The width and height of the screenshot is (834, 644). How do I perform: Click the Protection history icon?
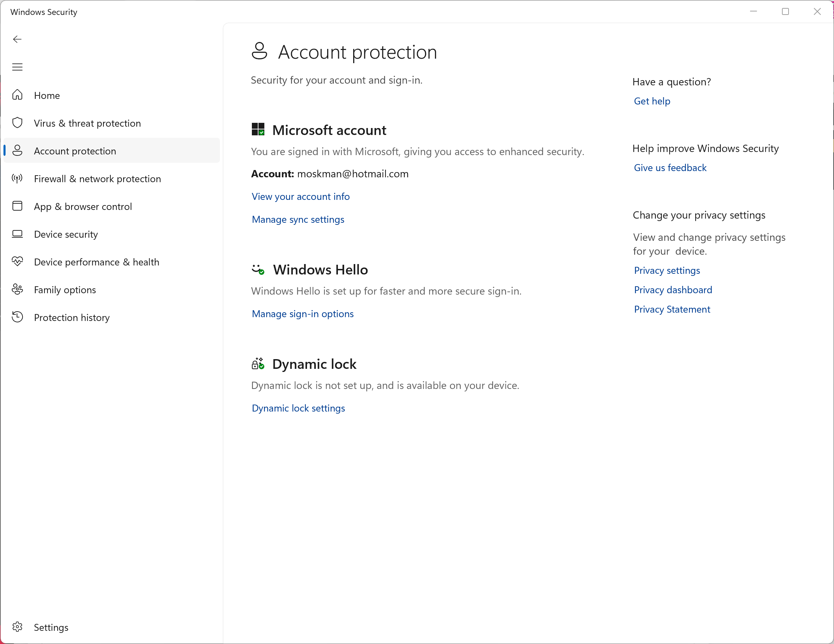point(18,317)
